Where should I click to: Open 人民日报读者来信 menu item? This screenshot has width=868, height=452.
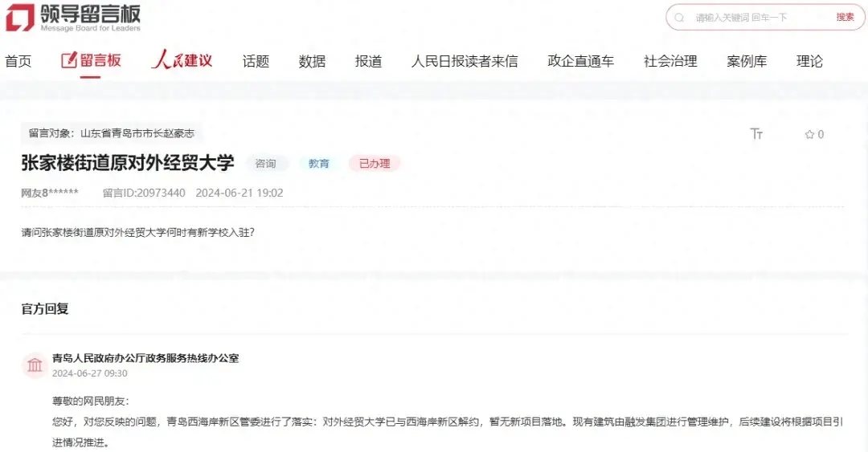click(465, 61)
